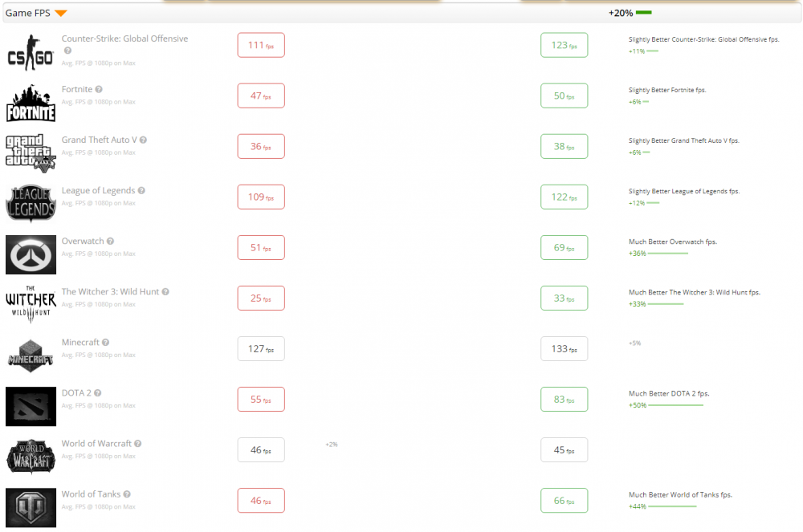The height and width of the screenshot is (532, 803).
Task: Open help icon for Counter-Strike: Global Offensive
Action: [x=67, y=51]
